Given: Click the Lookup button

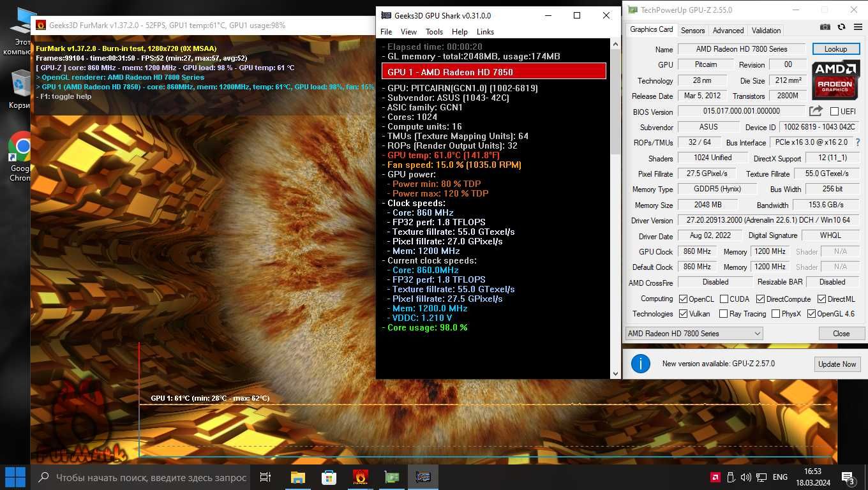Looking at the screenshot, I should [835, 48].
